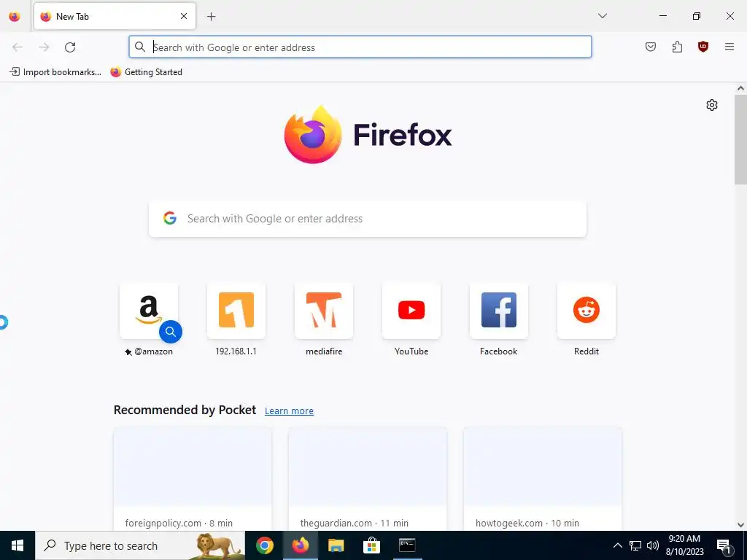Open a new tab with the plus button
This screenshot has height=560, width=747.
tap(211, 17)
